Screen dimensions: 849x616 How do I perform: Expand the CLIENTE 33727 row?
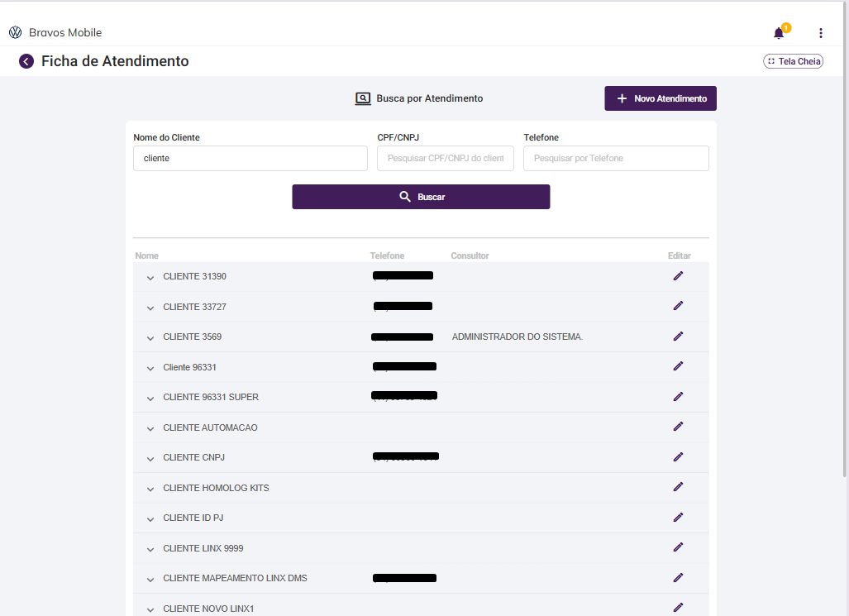point(150,308)
